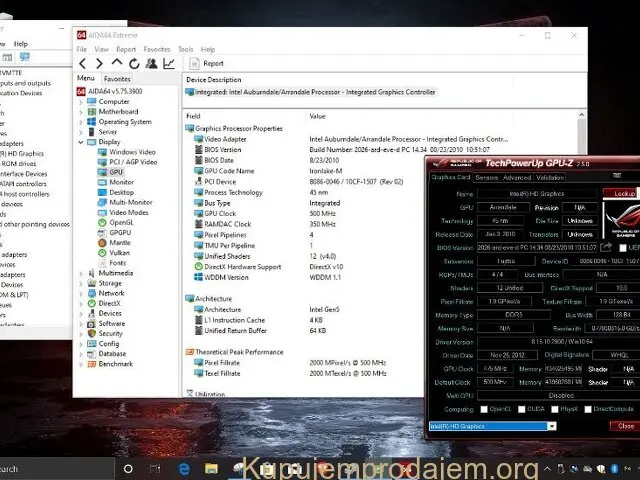Click the user icon in AIDA64 toolbar
The width and height of the screenshot is (640, 480).
coord(151,63)
